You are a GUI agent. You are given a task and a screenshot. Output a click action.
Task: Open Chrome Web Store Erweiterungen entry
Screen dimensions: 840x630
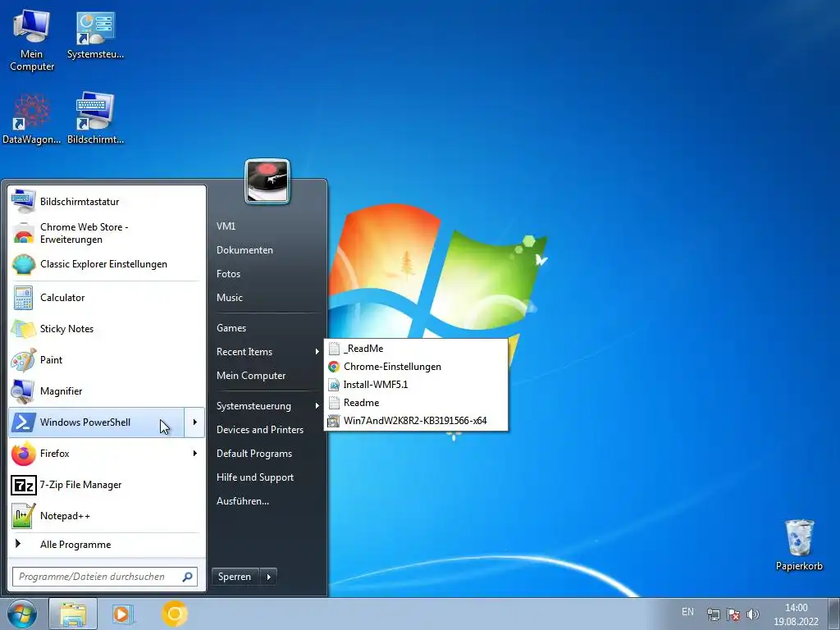(x=107, y=233)
